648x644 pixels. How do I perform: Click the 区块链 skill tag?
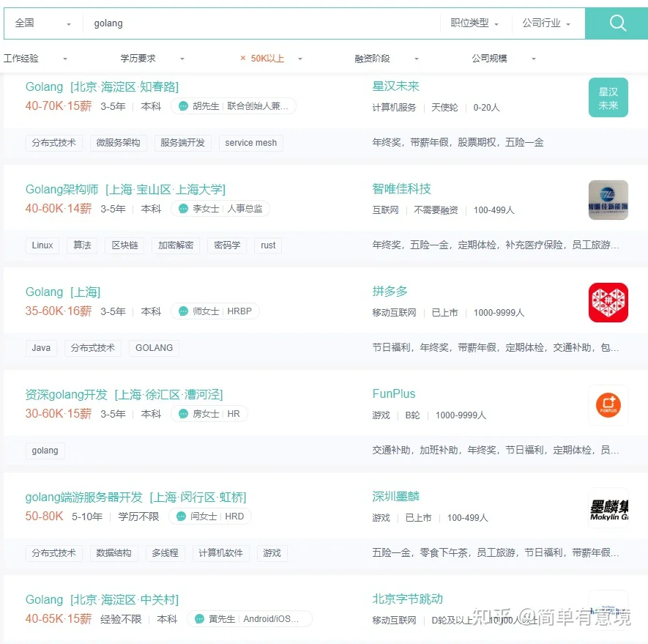pyautogui.click(x=124, y=245)
